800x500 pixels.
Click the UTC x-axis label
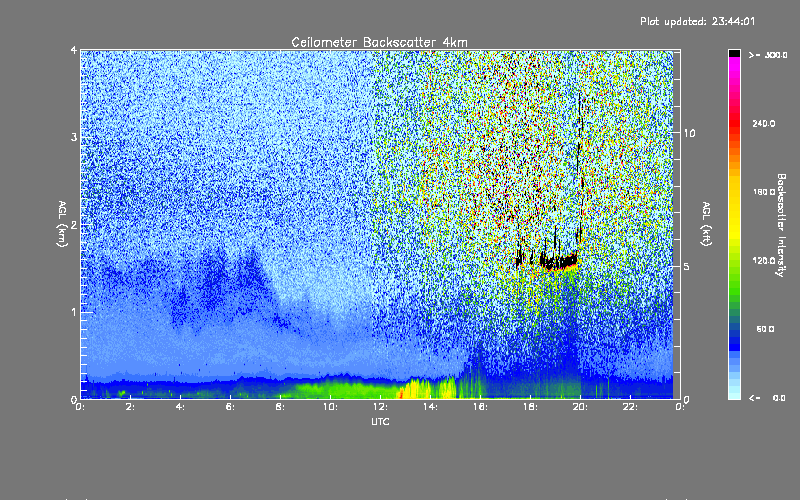tap(380, 421)
